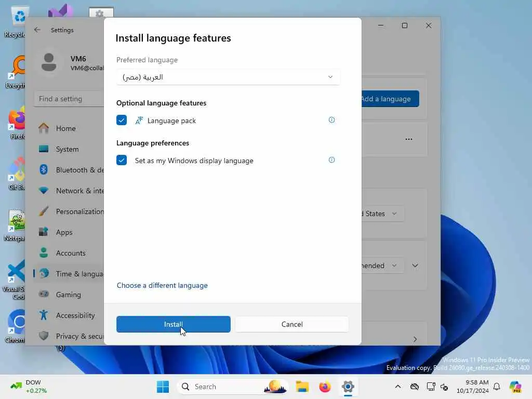Open the Preferred language dropdown
532x399 pixels.
pos(228,77)
